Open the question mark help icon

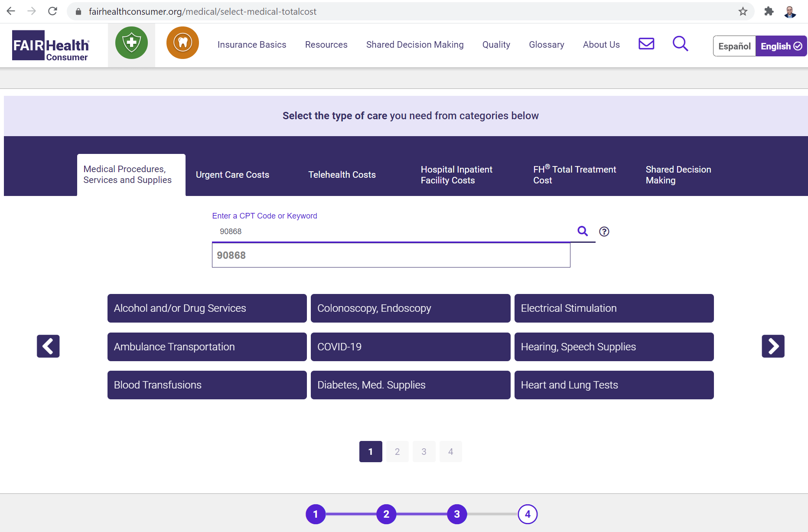[604, 232]
